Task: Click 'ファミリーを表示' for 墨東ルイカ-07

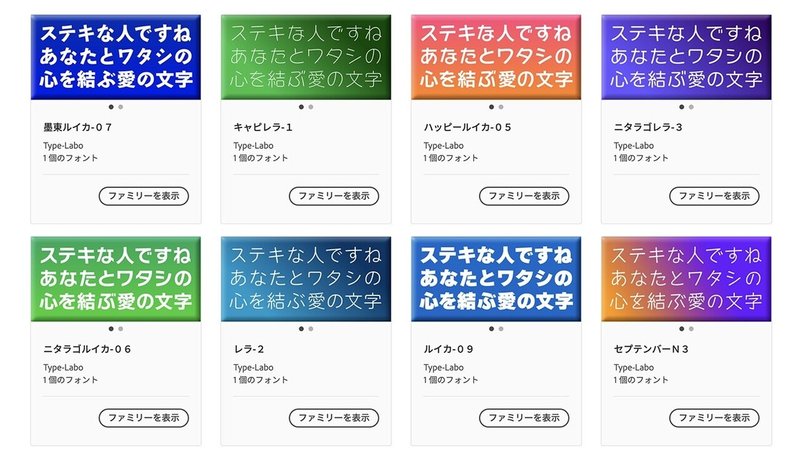Action: [x=144, y=196]
